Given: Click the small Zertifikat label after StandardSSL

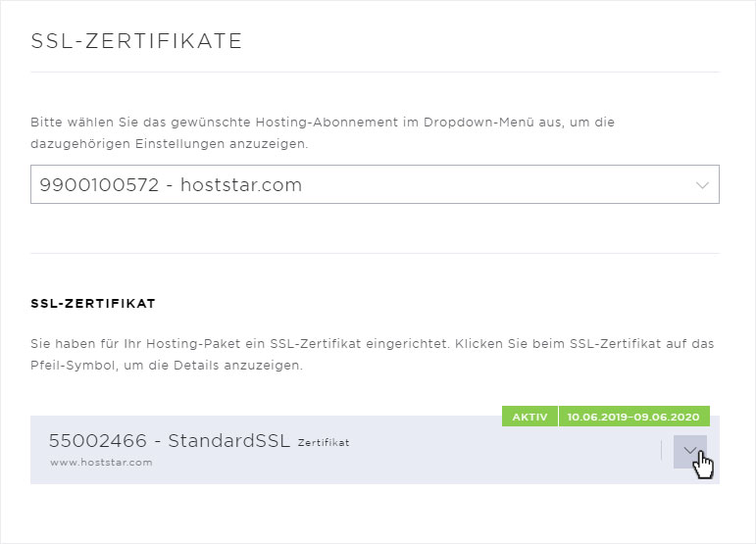Looking at the screenshot, I should (324, 443).
